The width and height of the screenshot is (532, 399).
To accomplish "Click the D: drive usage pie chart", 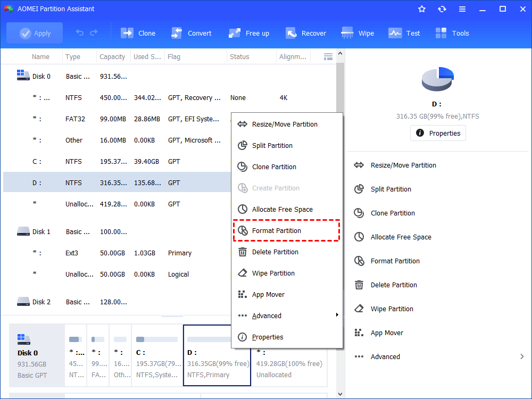I will click(x=437, y=79).
